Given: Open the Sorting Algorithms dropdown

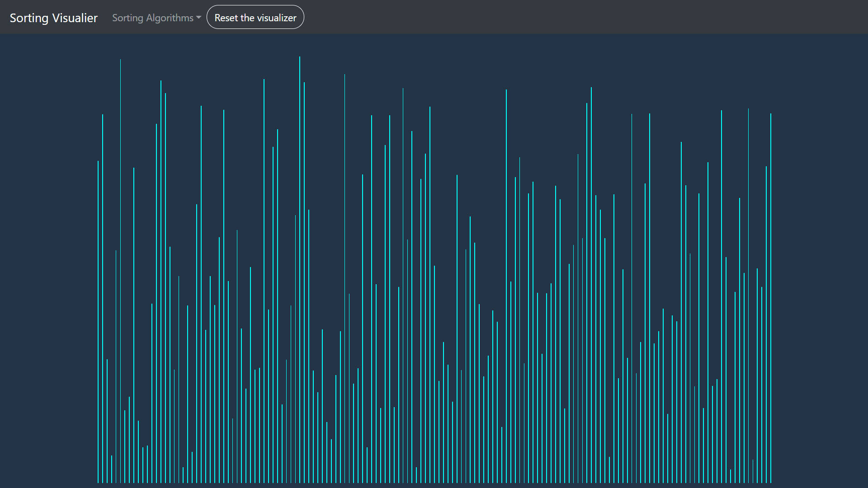Looking at the screenshot, I should [x=156, y=18].
